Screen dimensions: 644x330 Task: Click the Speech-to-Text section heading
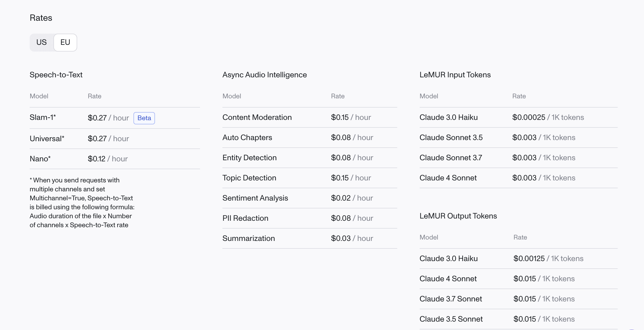[56, 75]
